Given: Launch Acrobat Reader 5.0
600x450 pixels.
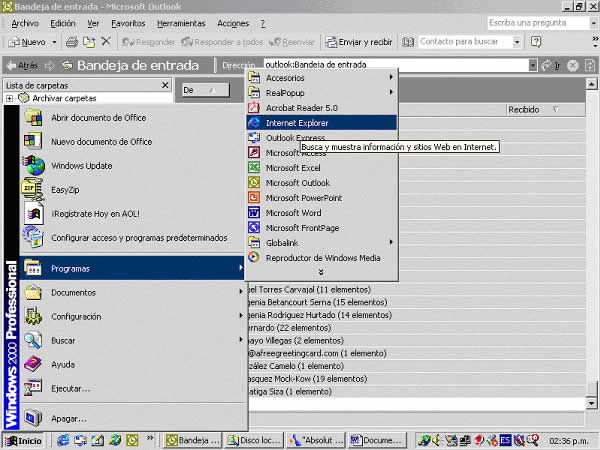Looking at the screenshot, I should coord(301,107).
